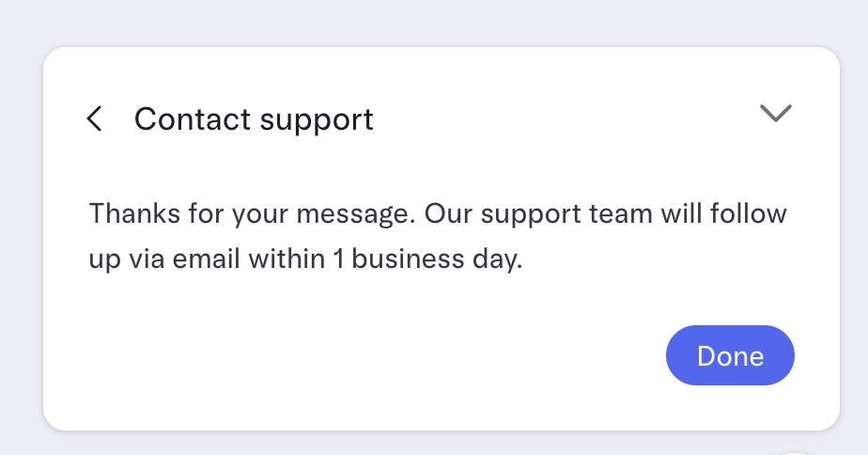868x455 pixels.
Task: Minimize the support widget using chevron
Action: pos(775,114)
